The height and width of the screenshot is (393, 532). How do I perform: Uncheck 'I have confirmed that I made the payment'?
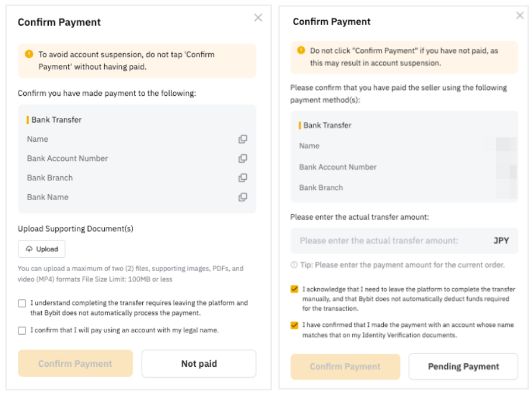tap(295, 326)
